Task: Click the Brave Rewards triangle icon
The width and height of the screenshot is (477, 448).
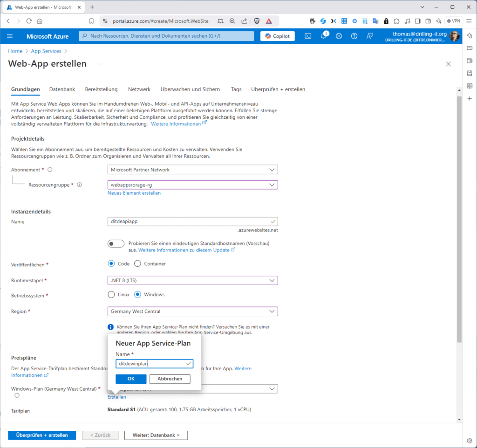Action: [269, 21]
